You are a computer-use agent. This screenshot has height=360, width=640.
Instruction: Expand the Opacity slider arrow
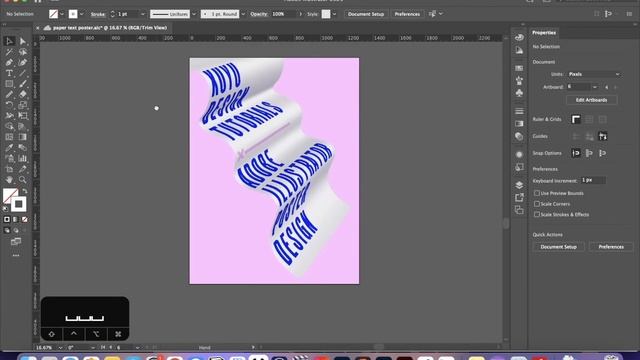click(301, 14)
